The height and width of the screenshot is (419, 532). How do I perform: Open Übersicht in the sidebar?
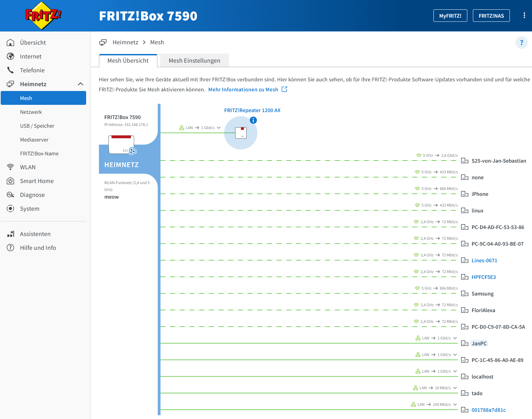coord(43,43)
